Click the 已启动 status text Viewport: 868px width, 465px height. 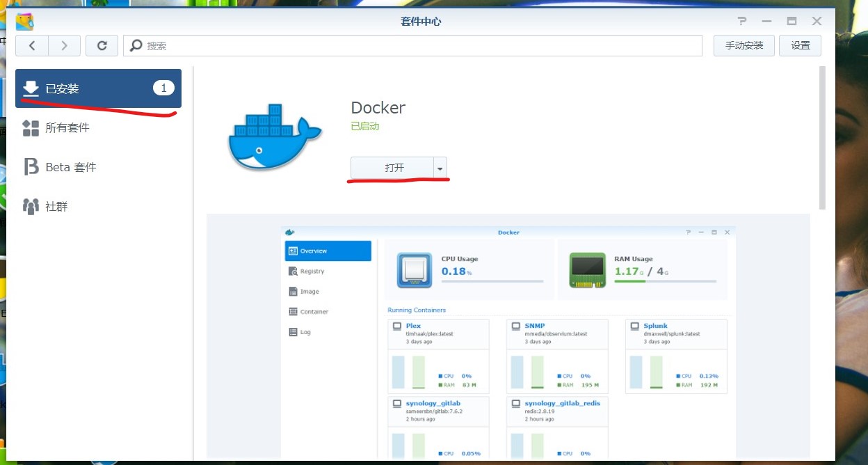click(x=365, y=127)
